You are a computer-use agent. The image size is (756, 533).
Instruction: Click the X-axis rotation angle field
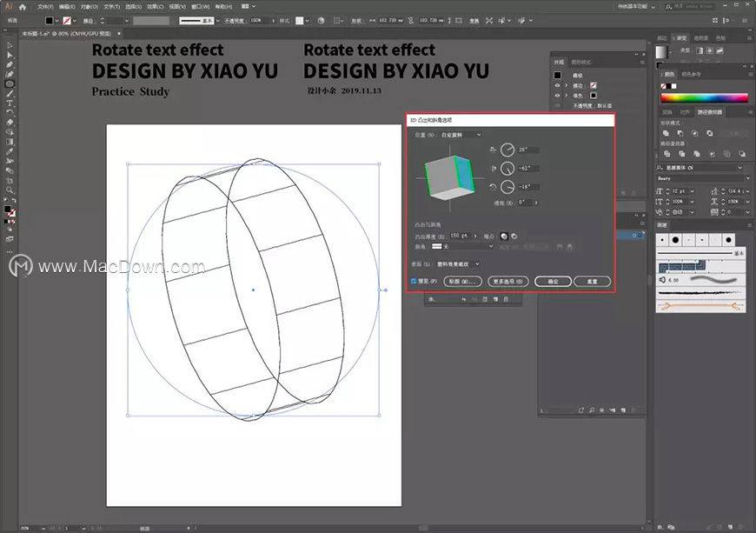point(528,150)
